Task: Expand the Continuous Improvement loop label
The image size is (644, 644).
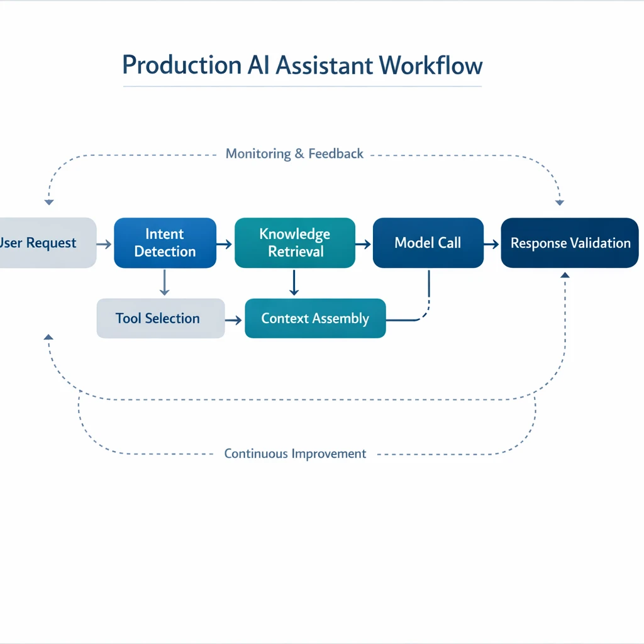Action: pos(295,453)
